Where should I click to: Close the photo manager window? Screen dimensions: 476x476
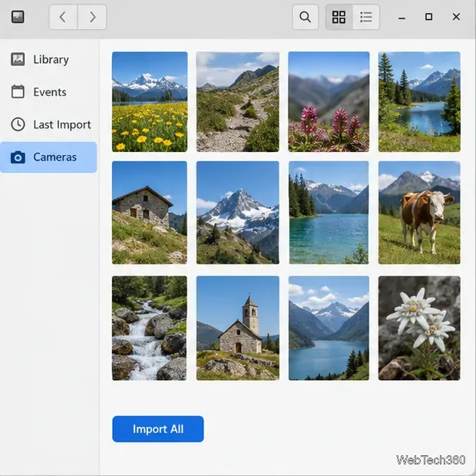tap(456, 17)
